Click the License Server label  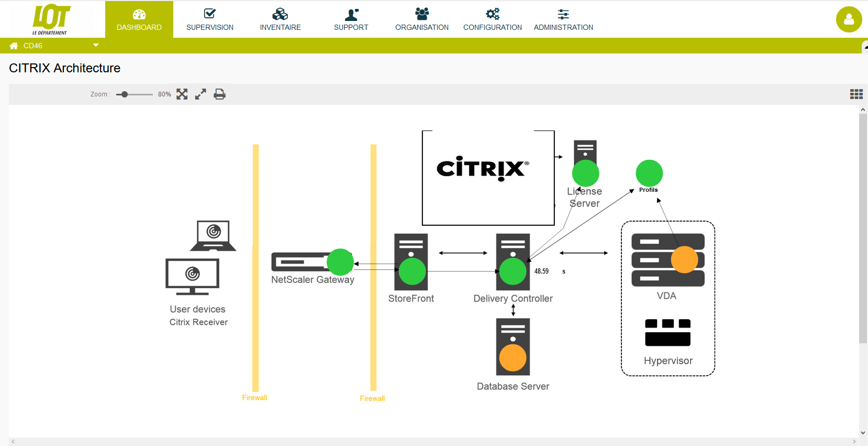tap(585, 197)
